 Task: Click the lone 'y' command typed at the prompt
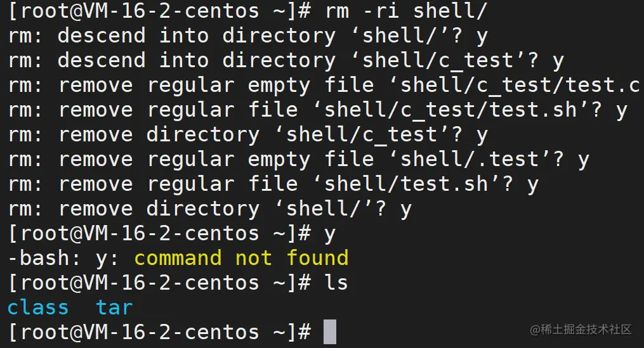(x=330, y=235)
